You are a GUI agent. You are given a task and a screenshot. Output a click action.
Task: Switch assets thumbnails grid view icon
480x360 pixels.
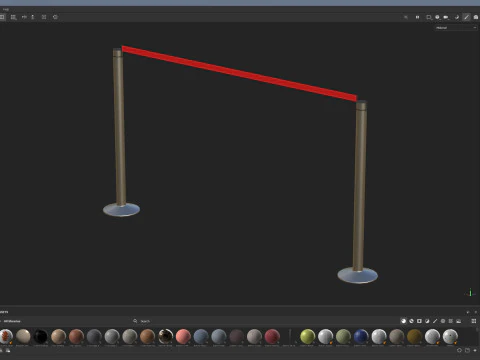pos(474,321)
